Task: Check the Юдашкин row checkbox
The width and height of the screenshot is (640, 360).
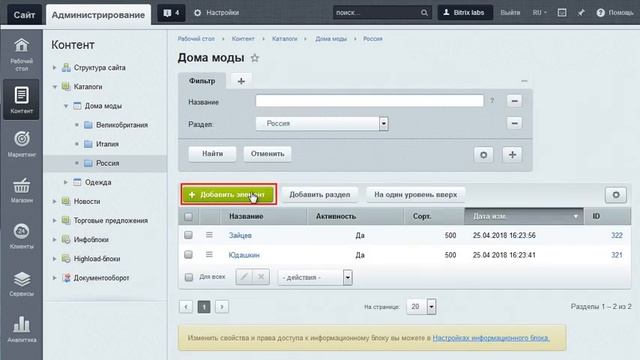Action: tap(188, 255)
